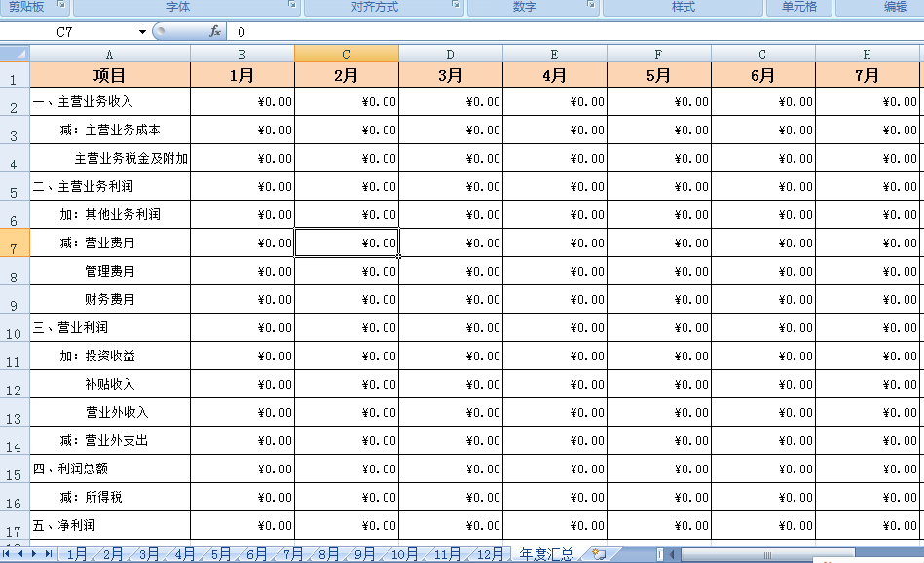Select row 17 header
The width and height of the screenshot is (924, 563).
(x=15, y=525)
